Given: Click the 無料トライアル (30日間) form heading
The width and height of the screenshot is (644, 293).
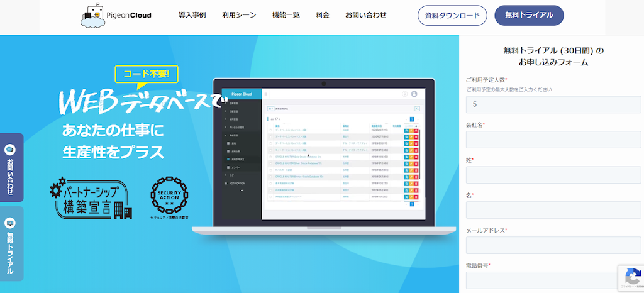Looking at the screenshot, I should (553, 57).
